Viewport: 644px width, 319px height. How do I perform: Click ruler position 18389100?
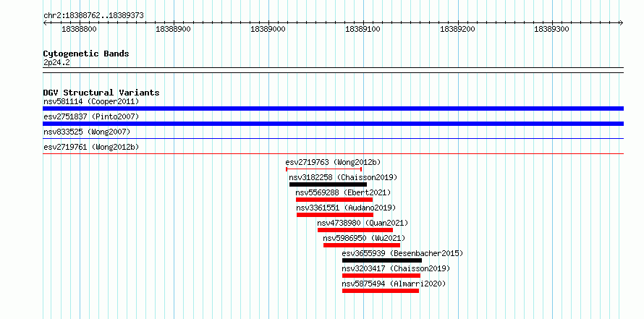point(363,29)
